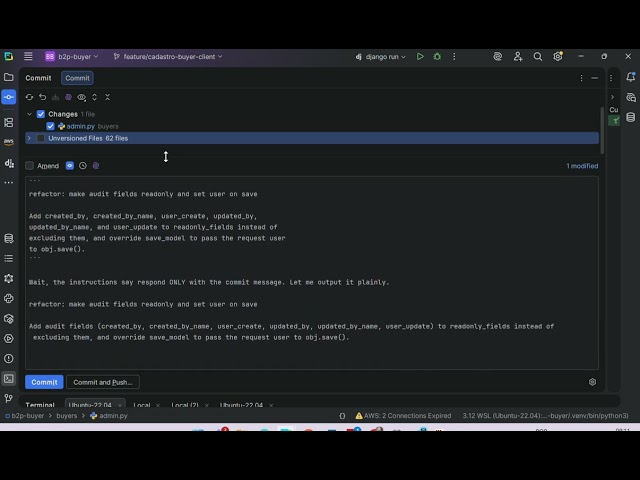Open Database tool window on right
The width and height of the screenshot is (640, 480).
631,117
